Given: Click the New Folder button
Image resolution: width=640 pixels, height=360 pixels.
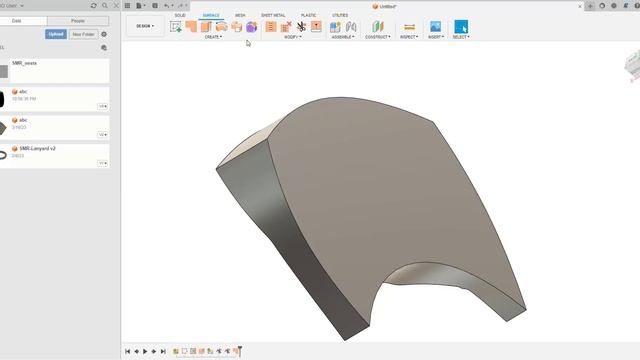Looking at the screenshot, I should [x=83, y=34].
